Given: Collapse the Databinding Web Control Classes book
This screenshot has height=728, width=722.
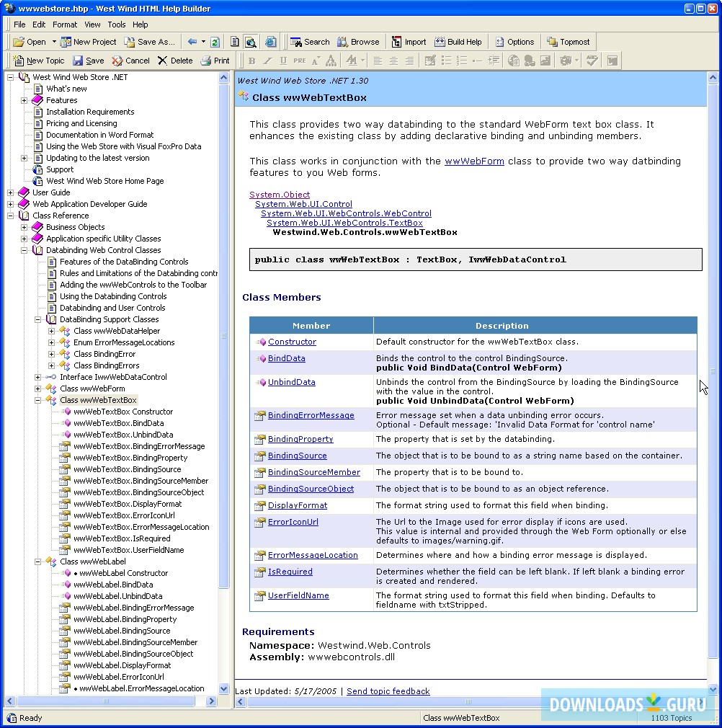Looking at the screenshot, I should [x=24, y=250].
